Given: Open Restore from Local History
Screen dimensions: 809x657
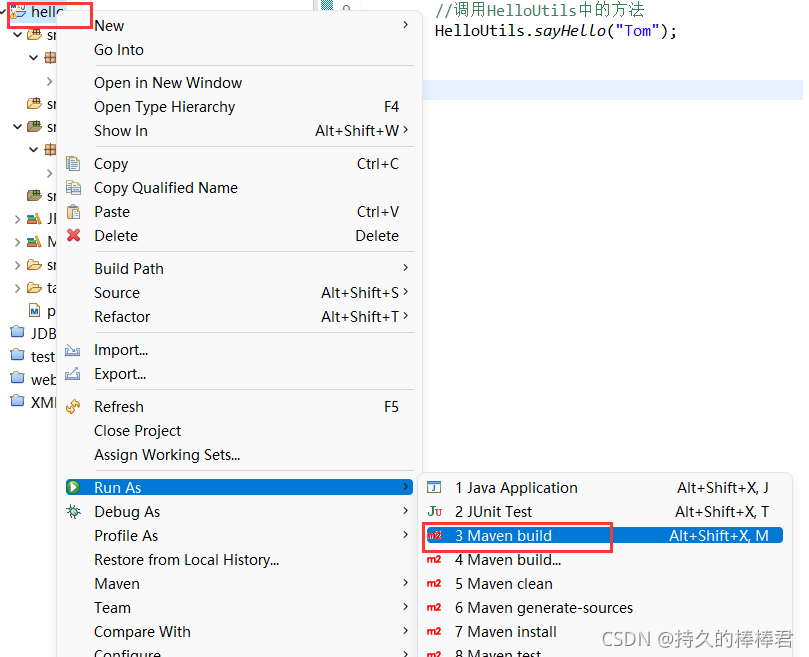Looking at the screenshot, I should pyautogui.click(x=186, y=559).
